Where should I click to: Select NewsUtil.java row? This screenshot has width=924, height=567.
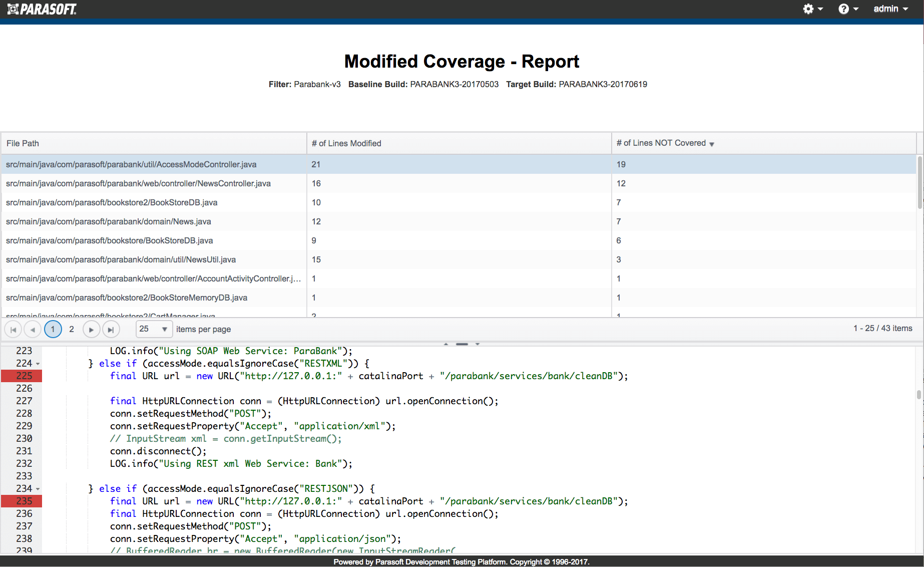[x=458, y=259]
